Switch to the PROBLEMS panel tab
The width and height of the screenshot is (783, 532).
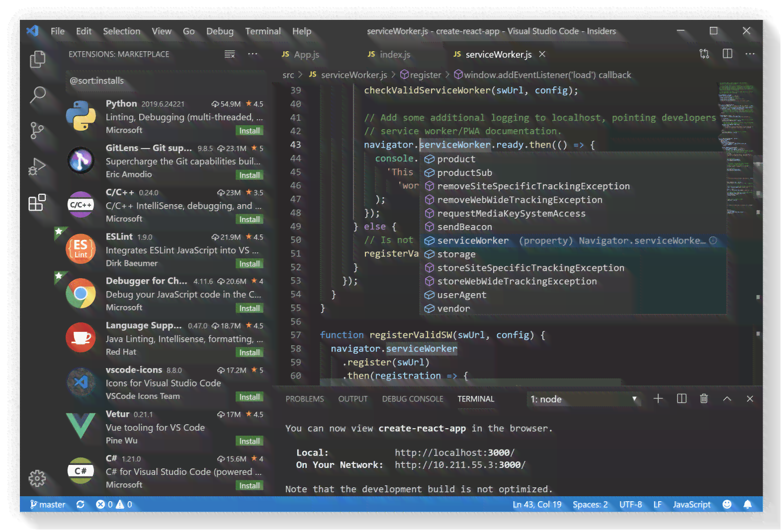point(305,399)
